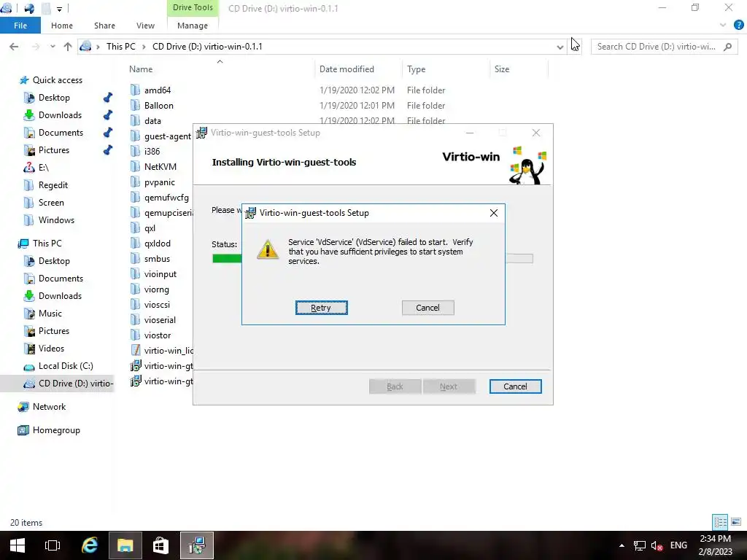Select the data folder
747x560 pixels.
click(x=152, y=121)
